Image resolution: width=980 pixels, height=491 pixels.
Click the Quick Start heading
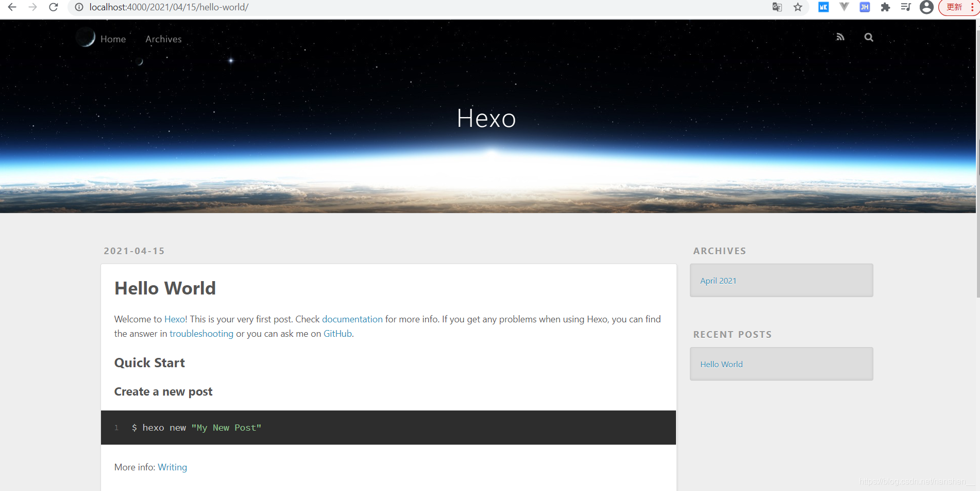(149, 363)
